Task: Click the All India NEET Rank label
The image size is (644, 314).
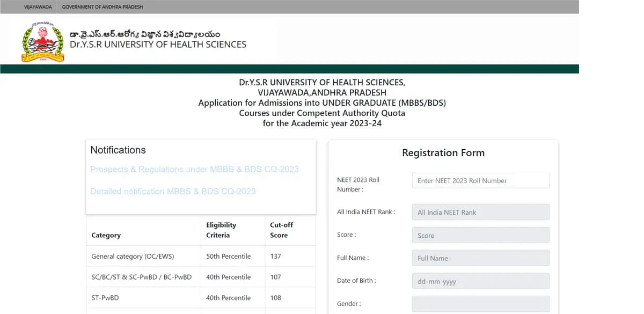Action: pos(366,212)
